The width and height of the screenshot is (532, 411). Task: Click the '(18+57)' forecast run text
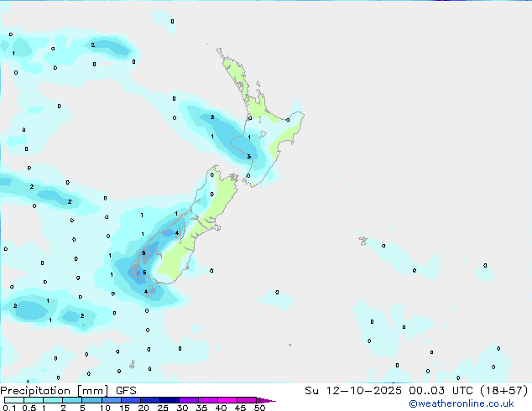503,390
